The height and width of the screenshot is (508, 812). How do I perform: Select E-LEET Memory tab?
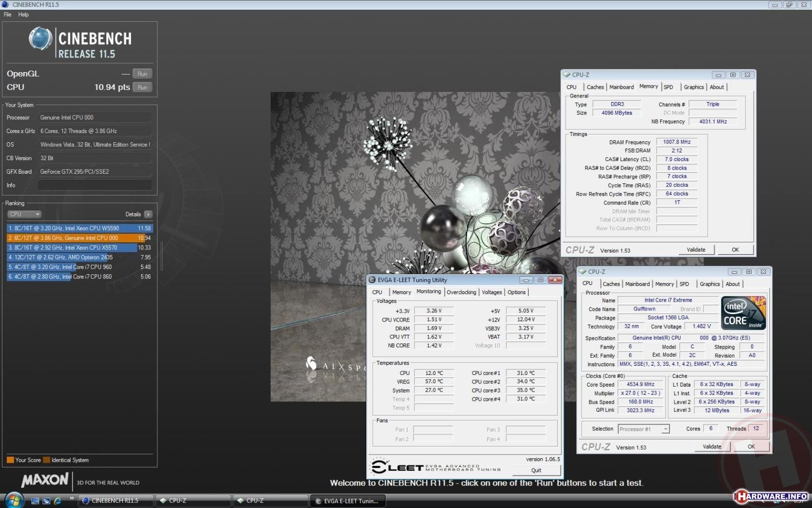tap(401, 292)
